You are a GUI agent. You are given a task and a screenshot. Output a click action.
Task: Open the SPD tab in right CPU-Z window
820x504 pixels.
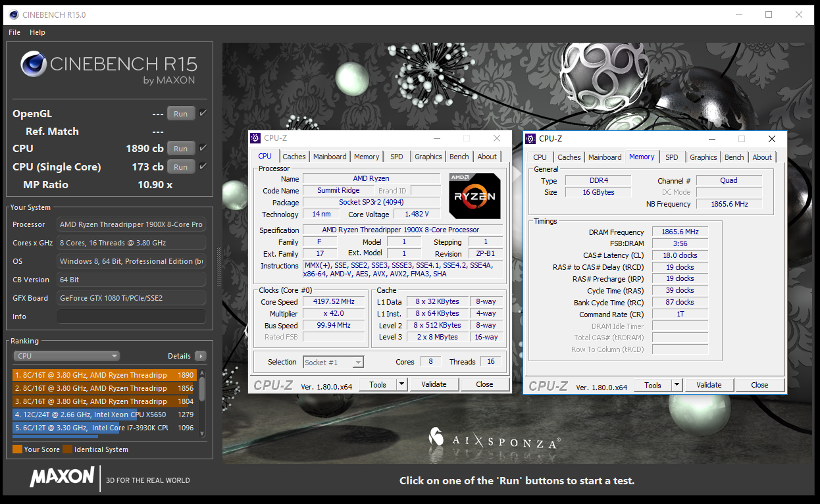(672, 157)
